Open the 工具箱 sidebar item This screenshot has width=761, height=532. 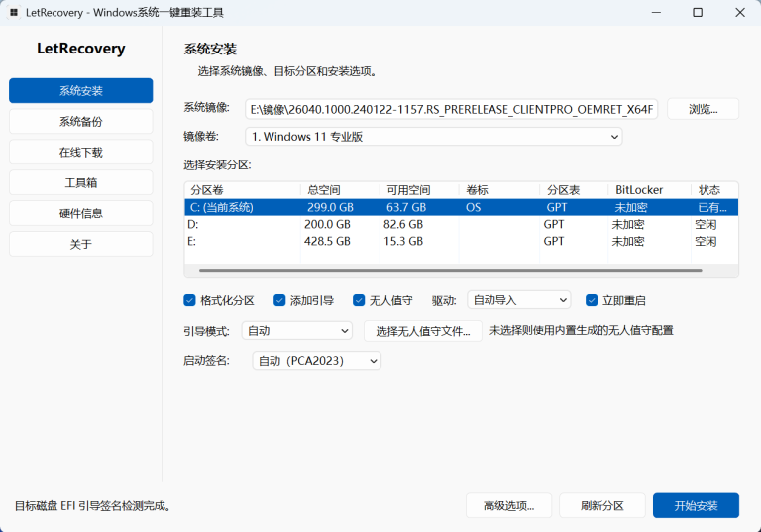tap(80, 182)
